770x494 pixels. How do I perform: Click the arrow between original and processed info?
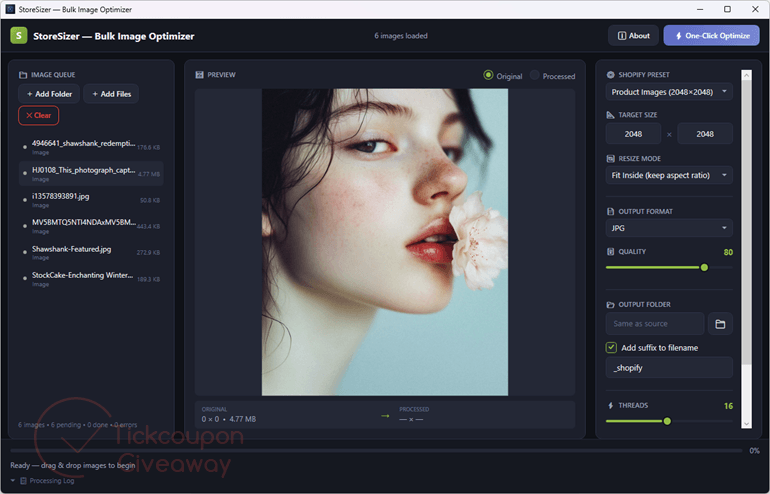tap(385, 416)
